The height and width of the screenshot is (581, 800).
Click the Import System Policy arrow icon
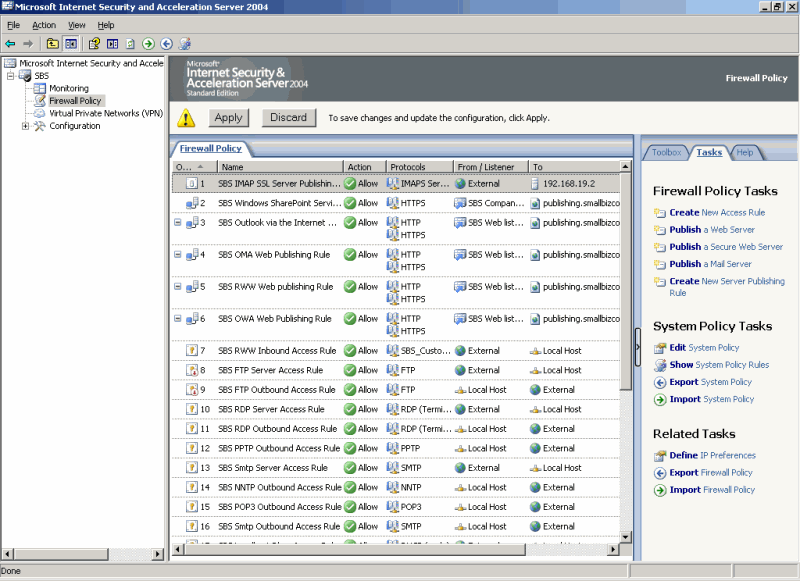(660, 400)
